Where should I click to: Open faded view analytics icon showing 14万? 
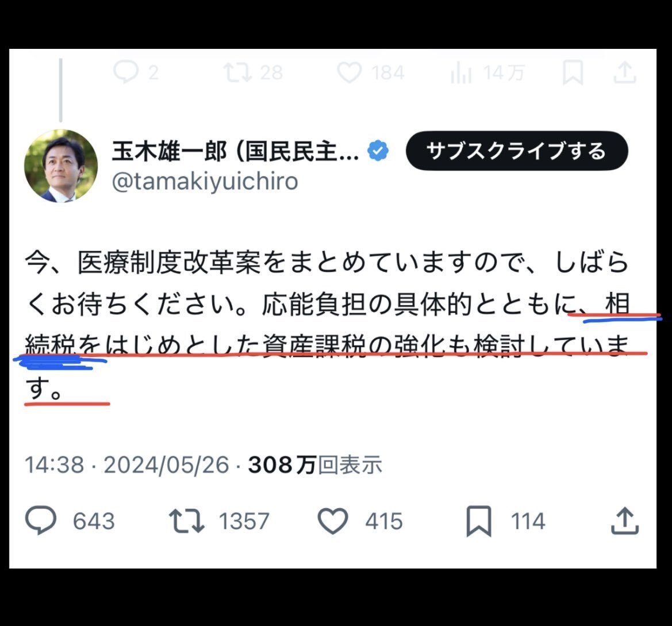tap(460, 72)
